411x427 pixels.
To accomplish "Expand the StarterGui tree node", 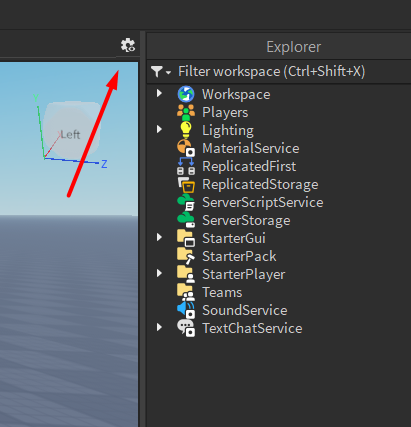I will tap(159, 237).
